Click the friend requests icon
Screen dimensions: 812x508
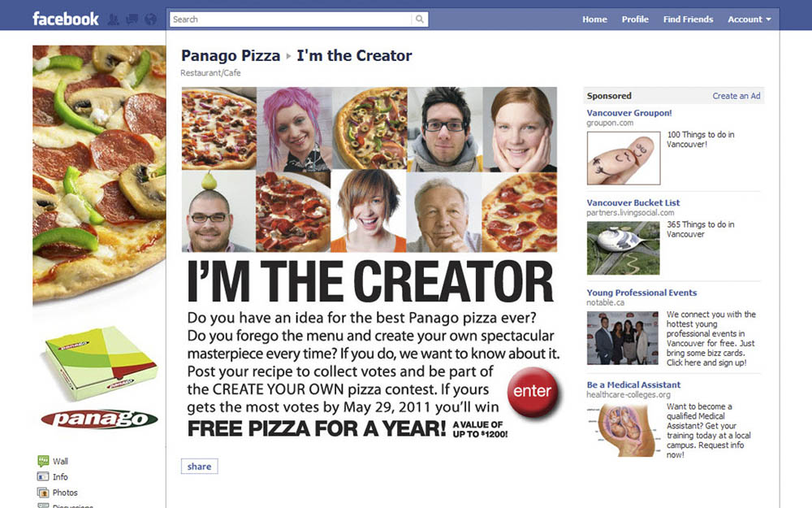pos(114,20)
